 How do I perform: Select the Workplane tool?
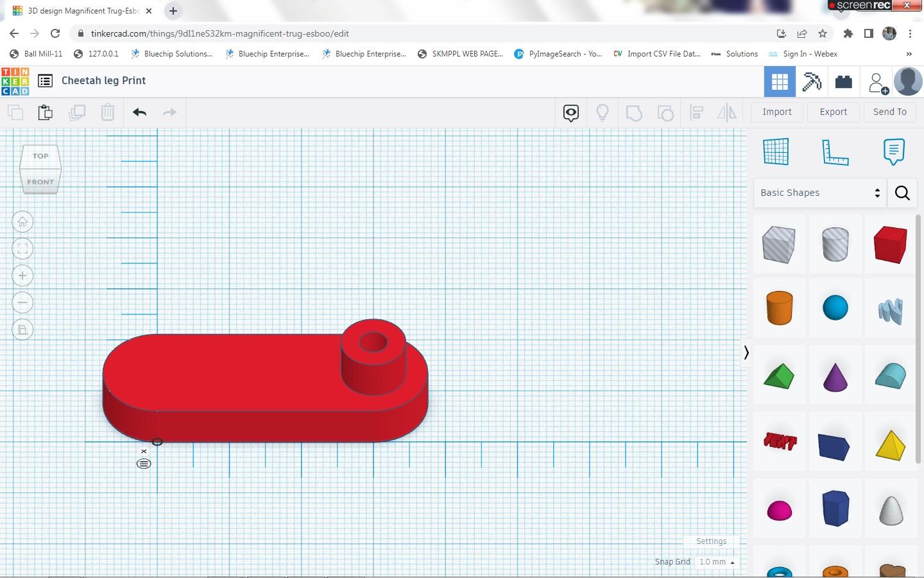(776, 152)
